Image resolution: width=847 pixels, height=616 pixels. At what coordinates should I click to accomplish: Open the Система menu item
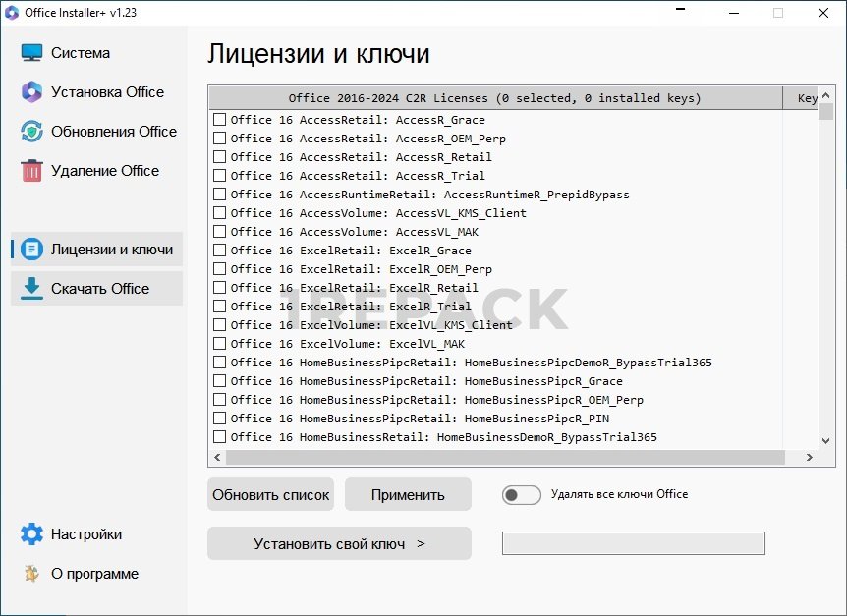point(81,53)
